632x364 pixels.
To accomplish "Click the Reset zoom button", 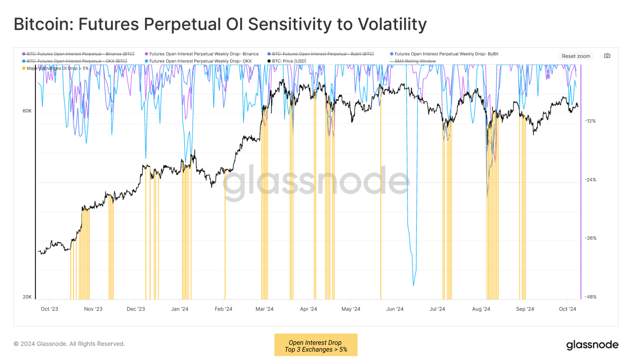I will point(576,56).
